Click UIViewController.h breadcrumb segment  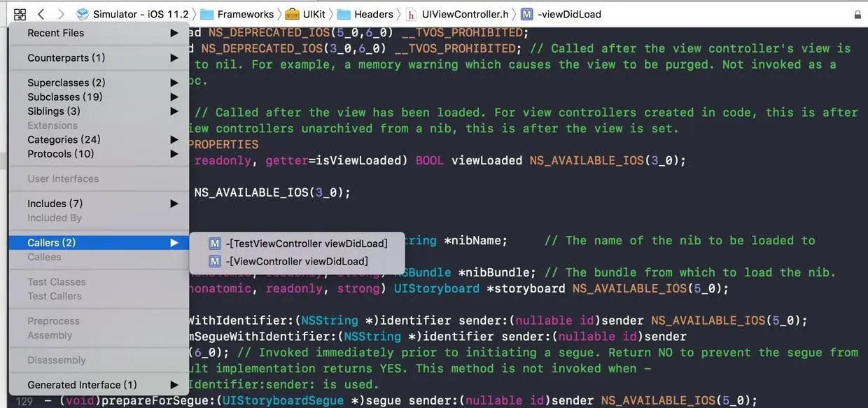465,14
